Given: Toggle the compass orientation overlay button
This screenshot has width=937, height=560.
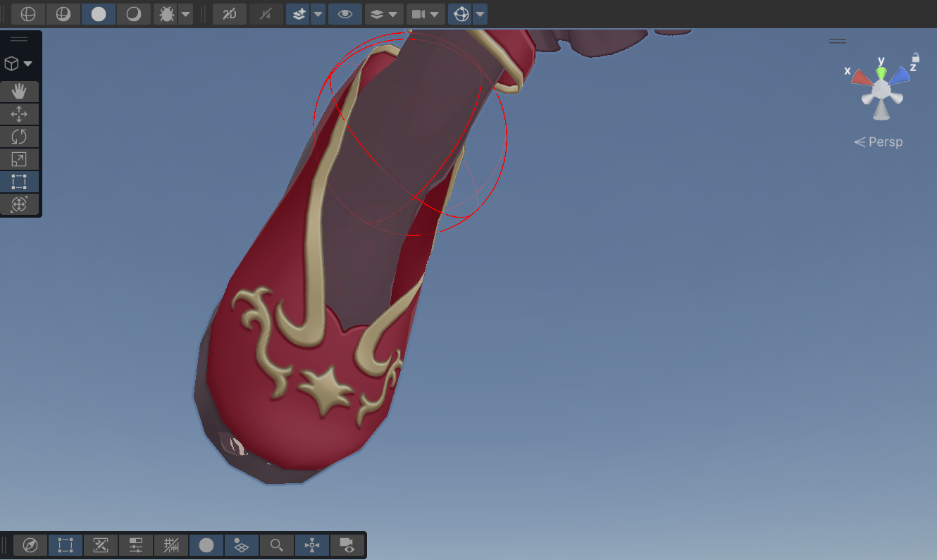Looking at the screenshot, I should [30, 545].
